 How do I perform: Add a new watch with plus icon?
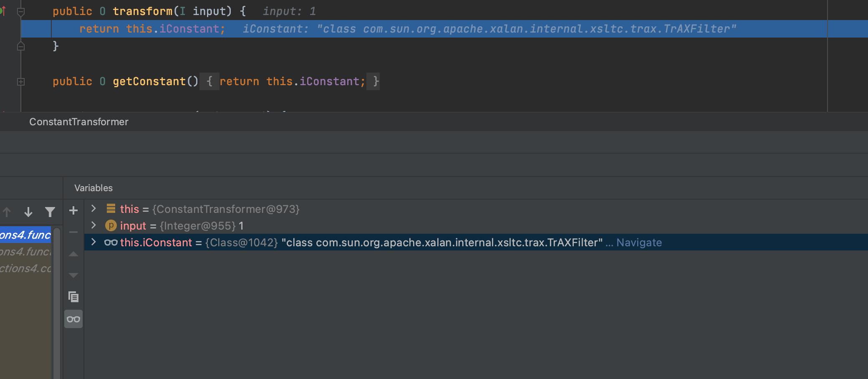(x=73, y=210)
